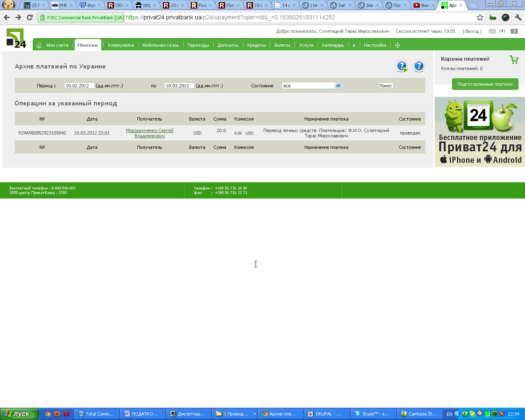Click the round dark extension icon beside the wrench

pos(505,17)
